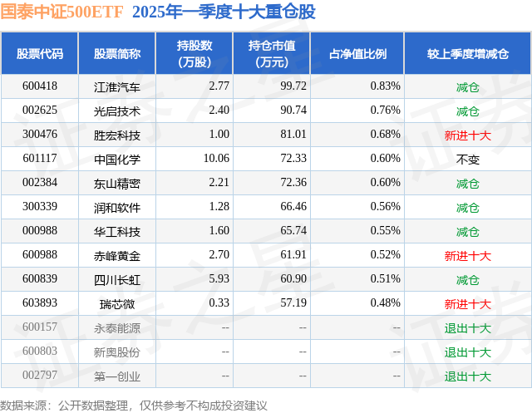The image size is (532, 413).
Task: Click the 股票简称 column header
Action: click(117, 53)
